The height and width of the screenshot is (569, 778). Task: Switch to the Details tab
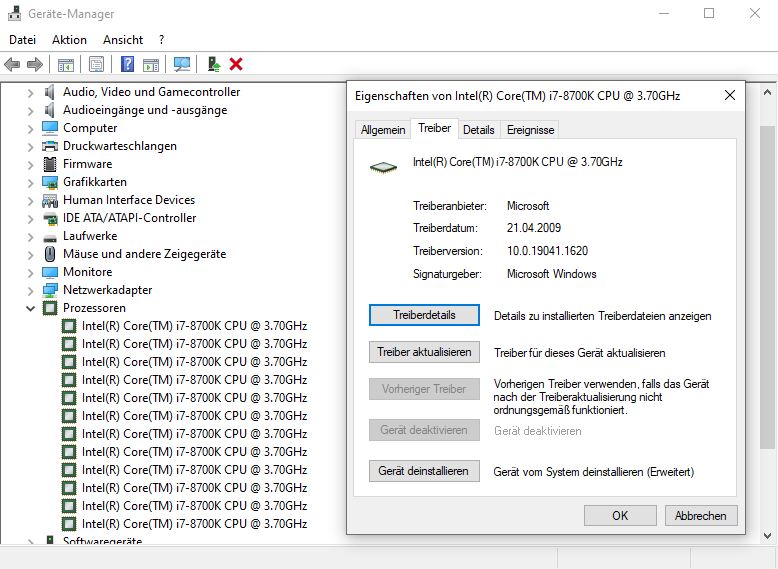pyautogui.click(x=479, y=130)
